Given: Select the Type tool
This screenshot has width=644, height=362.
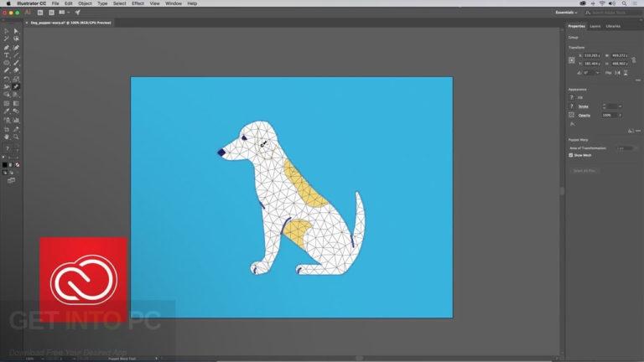Looking at the screenshot, I should [x=7, y=55].
